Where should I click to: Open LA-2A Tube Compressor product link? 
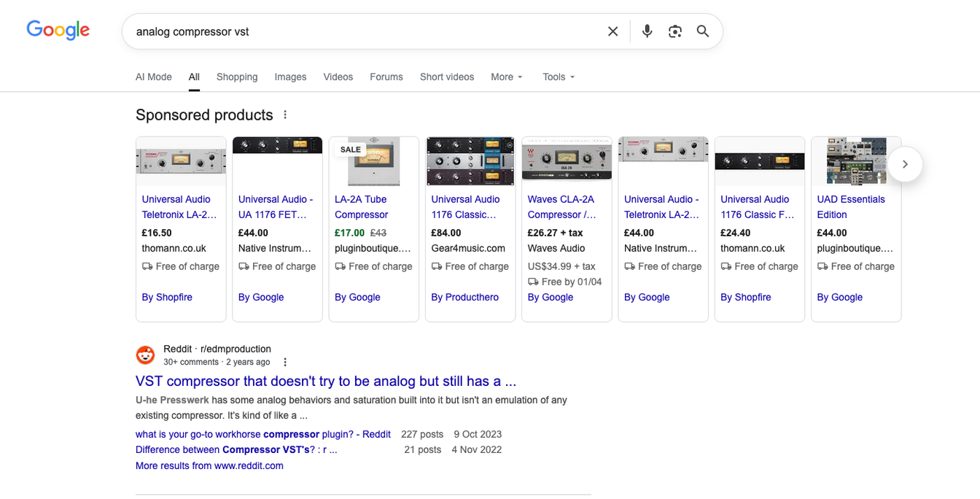point(362,207)
